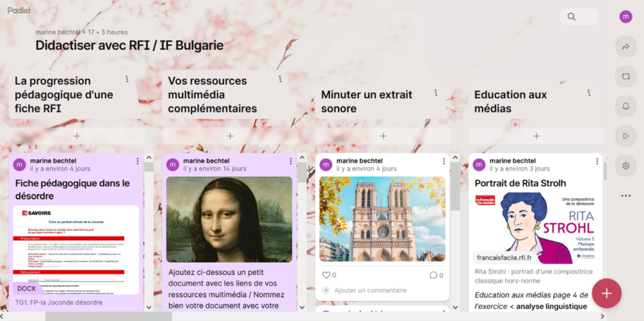Open section menu for 'Minuter un extrait sonore'
The width and height of the screenshot is (644, 321).
coord(436,93)
